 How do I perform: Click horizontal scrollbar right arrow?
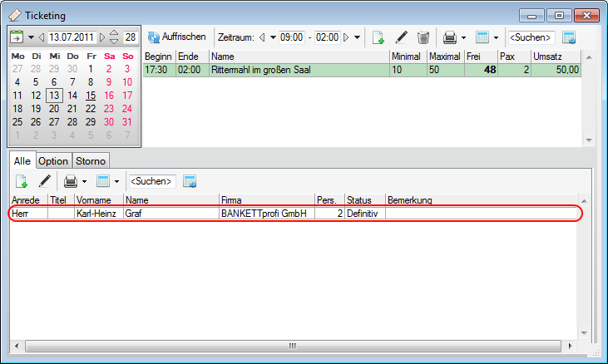click(570, 346)
